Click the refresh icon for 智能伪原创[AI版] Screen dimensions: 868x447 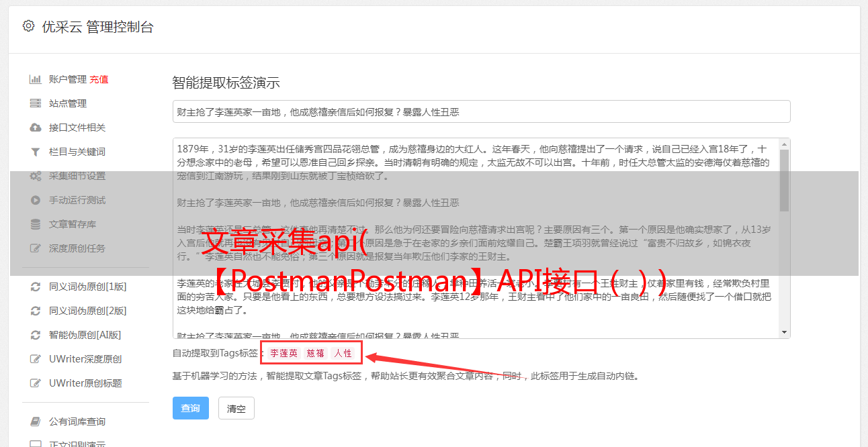[36, 335]
